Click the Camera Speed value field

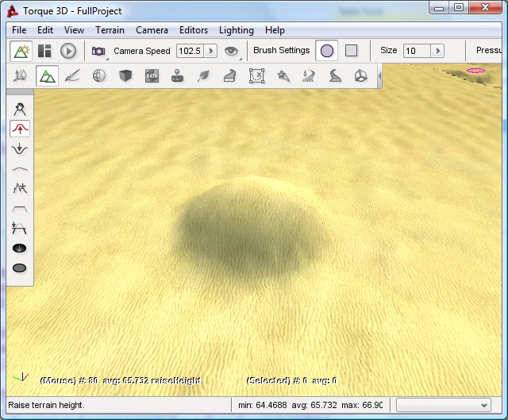(x=189, y=51)
